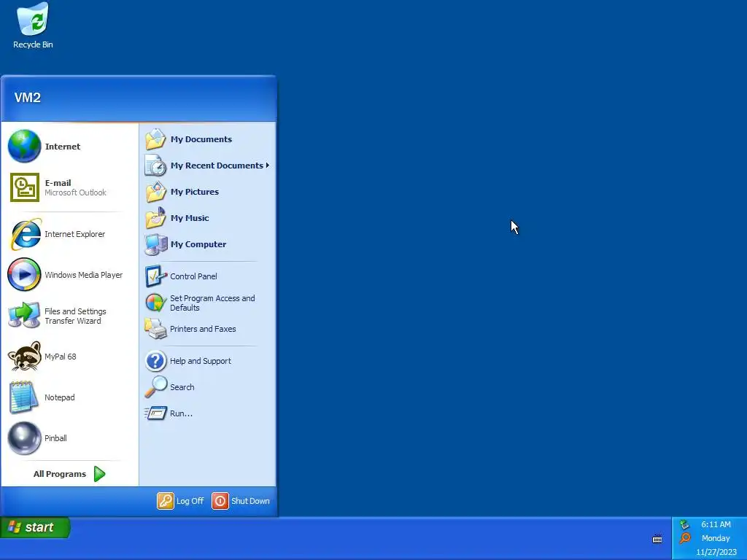
Task: Click the Files and Settings Transfer Wizard label
Action: click(75, 316)
